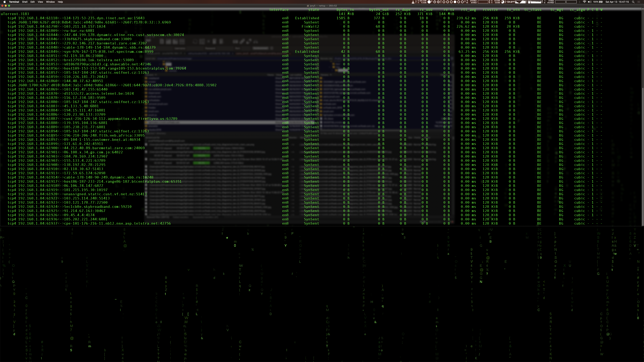Open the Apple menu

[x=5, y=2]
